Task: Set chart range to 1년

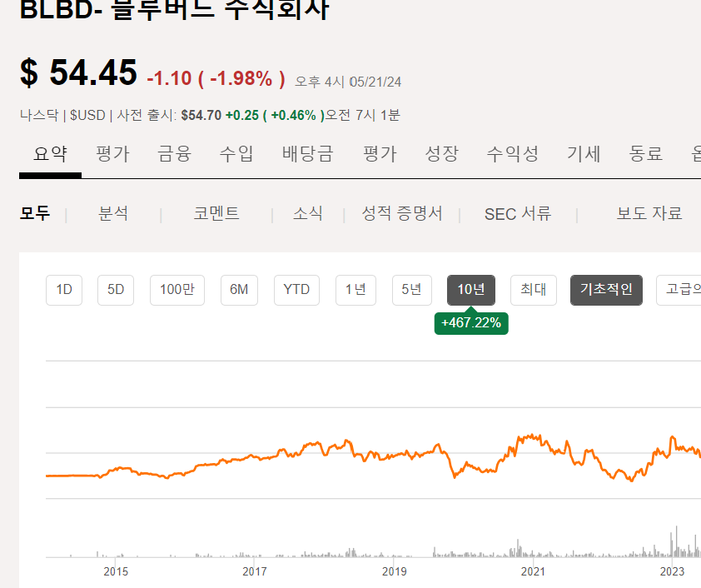Action: point(355,290)
